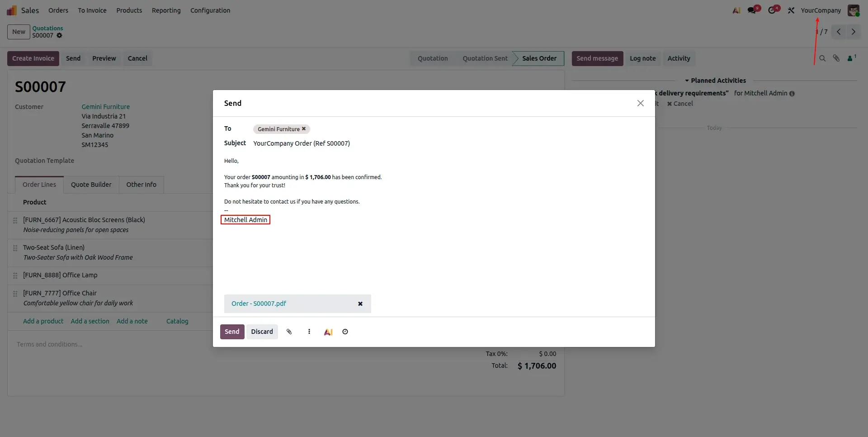Viewport: 868px width, 437px height.
Task: Click the Log note button
Action: point(642,58)
